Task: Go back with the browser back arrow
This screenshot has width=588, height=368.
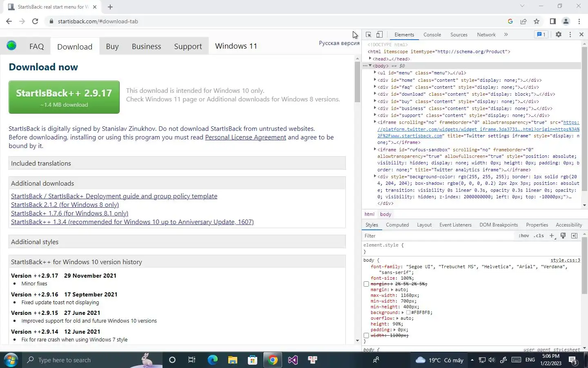Action: [9, 21]
